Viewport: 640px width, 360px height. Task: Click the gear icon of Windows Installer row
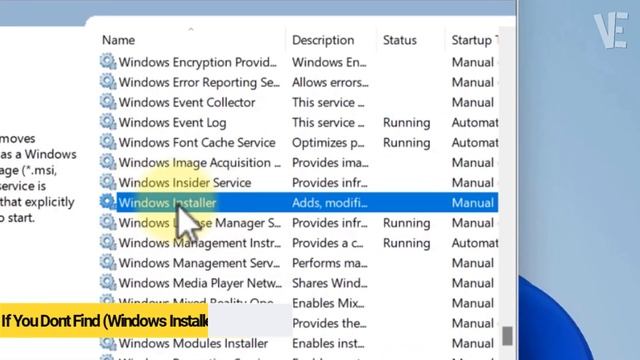108,202
